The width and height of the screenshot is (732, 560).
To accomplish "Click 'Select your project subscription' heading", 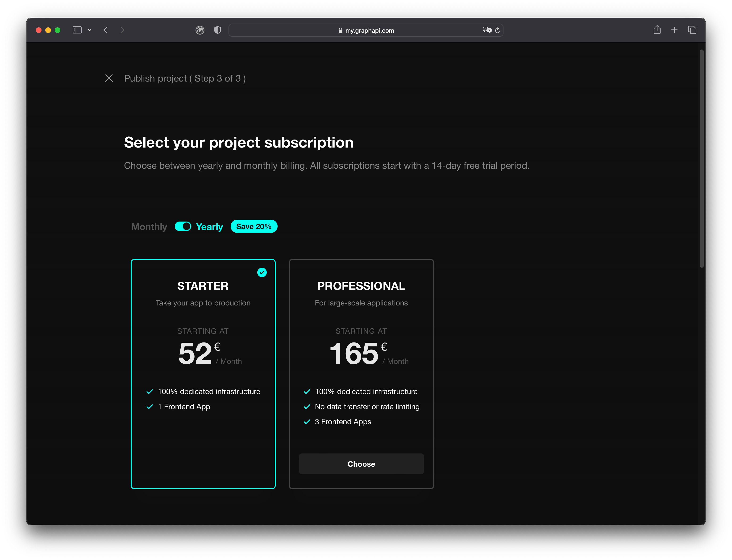I will (239, 143).
